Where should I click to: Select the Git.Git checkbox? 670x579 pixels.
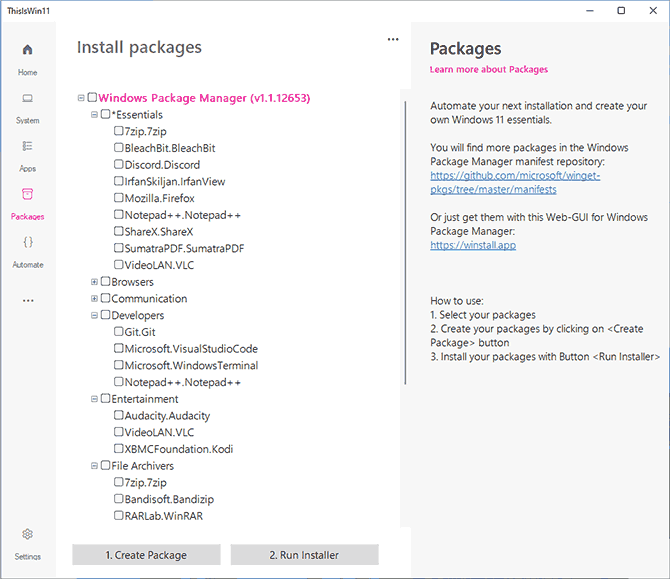point(119,331)
